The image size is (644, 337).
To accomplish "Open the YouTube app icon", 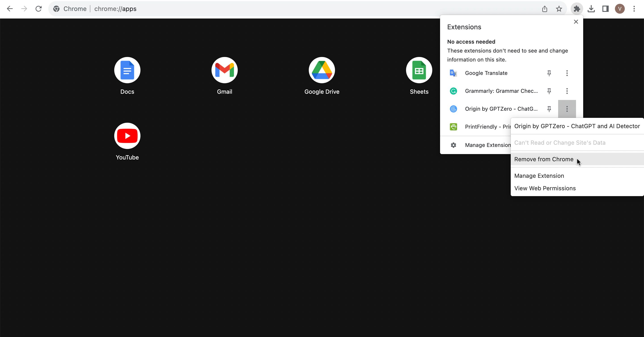I will coord(127,136).
